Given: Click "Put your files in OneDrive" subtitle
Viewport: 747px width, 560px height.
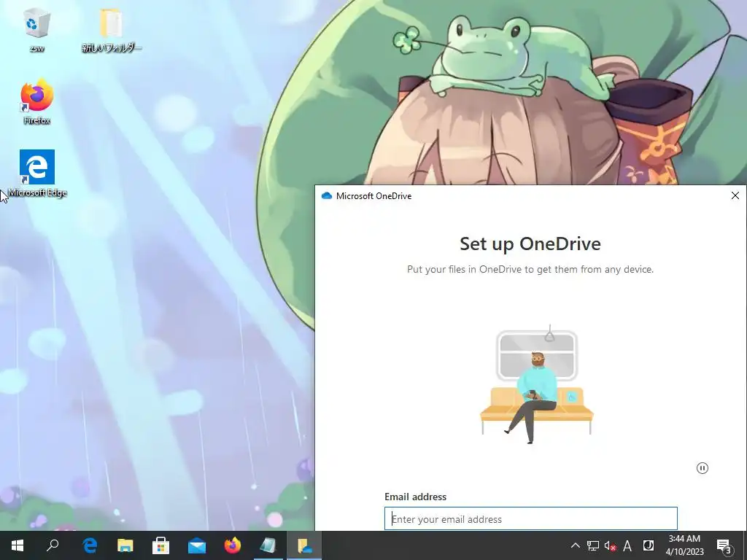Looking at the screenshot, I should click(530, 270).
